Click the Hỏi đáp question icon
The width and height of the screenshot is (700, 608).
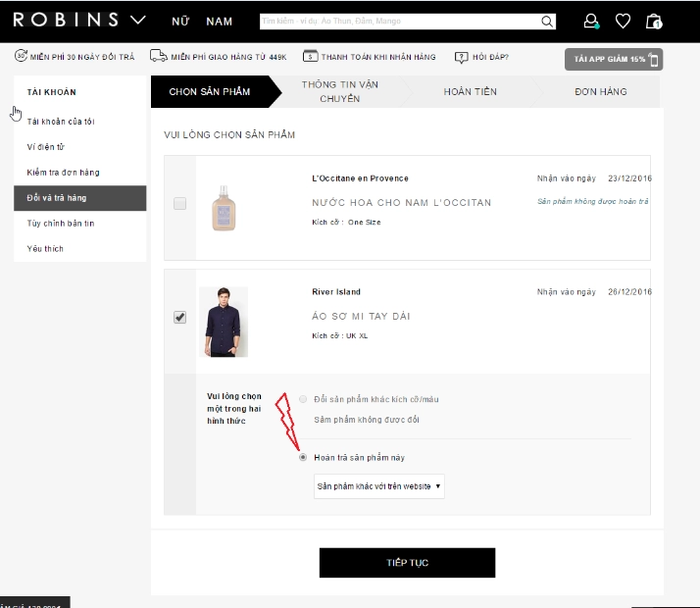coord(461,57)
